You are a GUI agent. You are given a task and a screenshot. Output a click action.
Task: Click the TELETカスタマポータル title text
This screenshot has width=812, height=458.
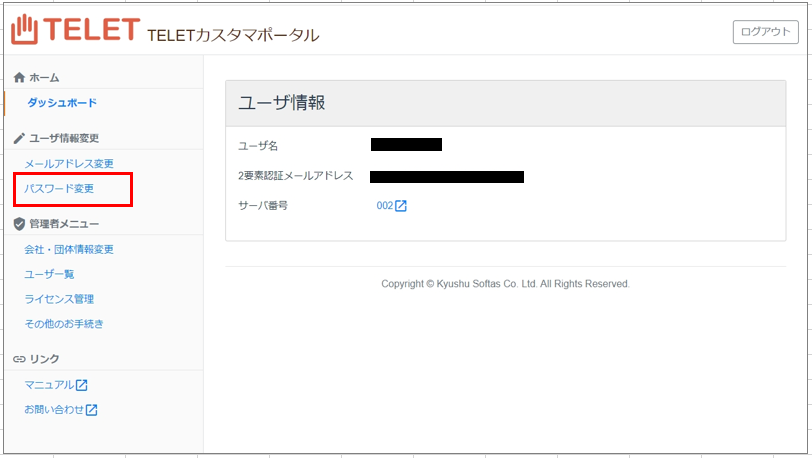pos(233,35)
